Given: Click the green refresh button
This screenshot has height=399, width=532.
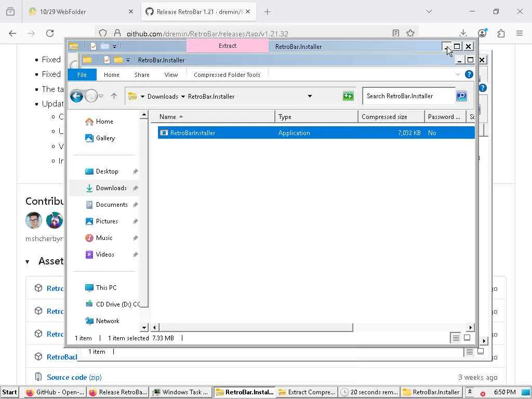Looking at the screenshot, I should [348, 96].
